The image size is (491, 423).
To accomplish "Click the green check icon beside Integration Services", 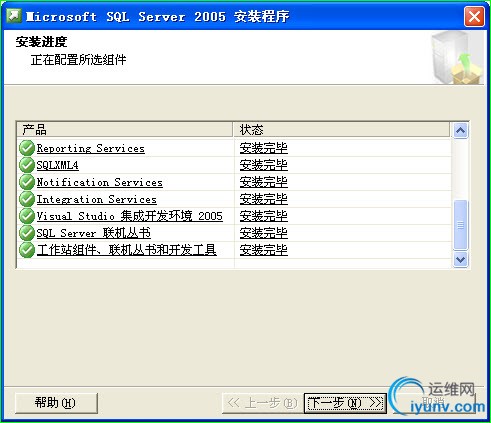I will [27, 199].
